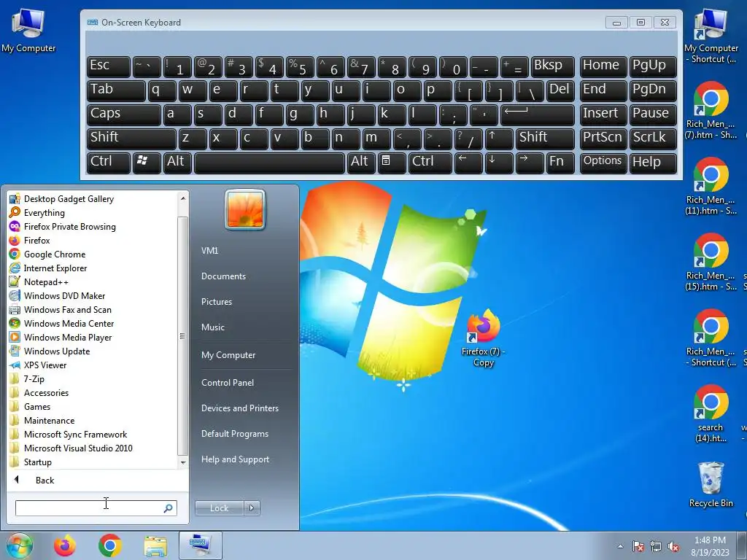This screenshot has width=747, height=560.
Task: Open Help and Support
Action: (235, 459)
